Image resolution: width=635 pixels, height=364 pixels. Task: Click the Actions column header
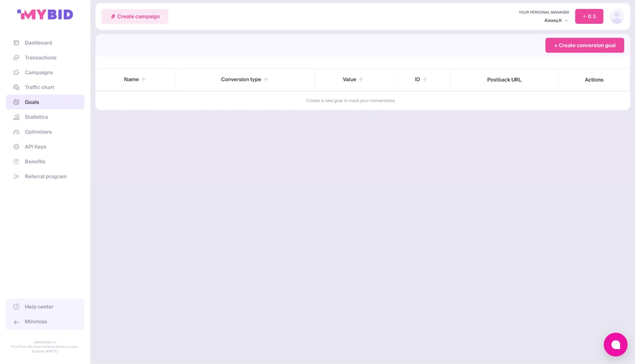594,80
